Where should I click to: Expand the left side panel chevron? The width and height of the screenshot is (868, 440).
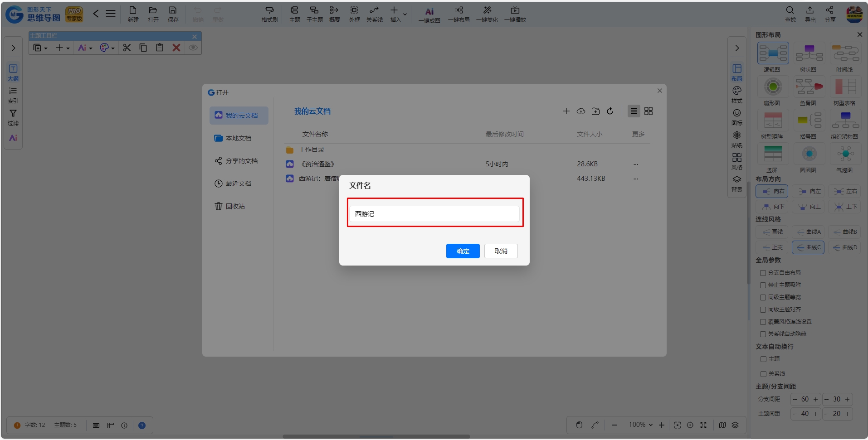point(13,48)
